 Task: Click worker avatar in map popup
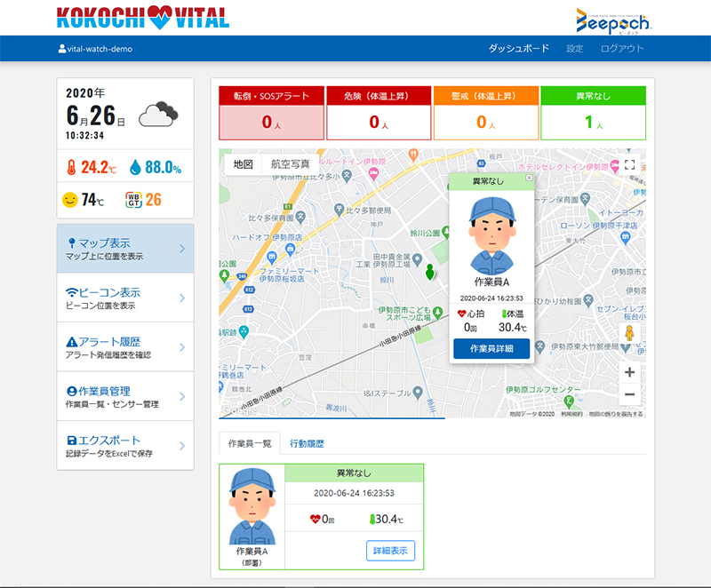[x=491, y=235]
